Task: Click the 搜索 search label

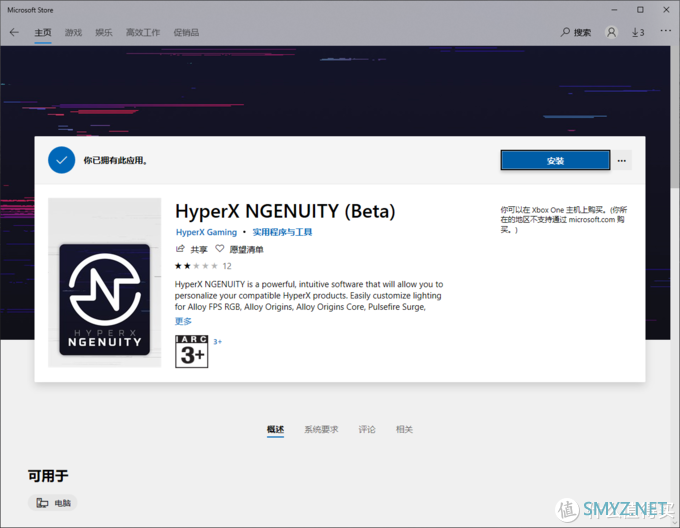Action: point(582,33)
